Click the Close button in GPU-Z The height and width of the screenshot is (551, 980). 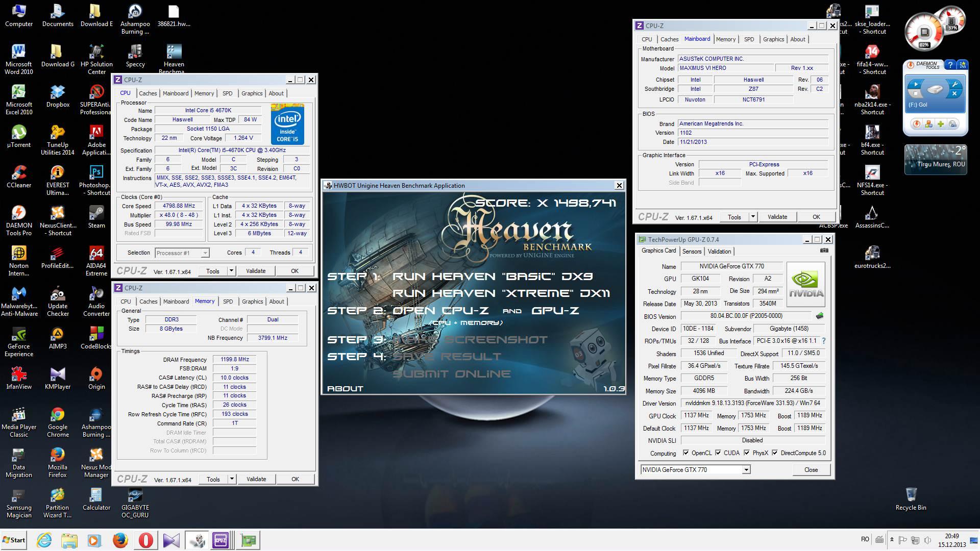click(x=811, y=470)
